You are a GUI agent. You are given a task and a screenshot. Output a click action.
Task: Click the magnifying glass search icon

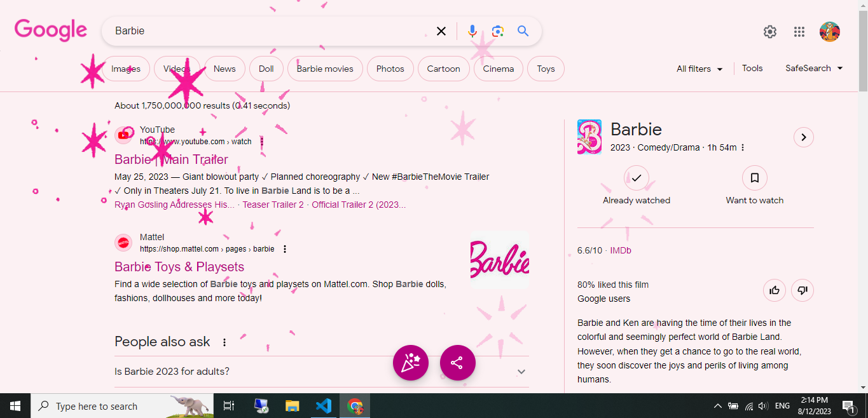point(523,31)
